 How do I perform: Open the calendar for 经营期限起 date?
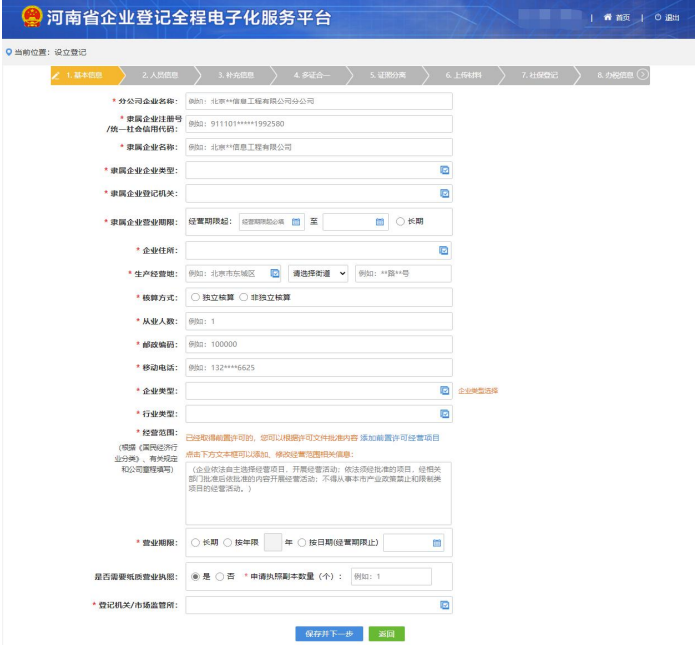tap(296, 222)
